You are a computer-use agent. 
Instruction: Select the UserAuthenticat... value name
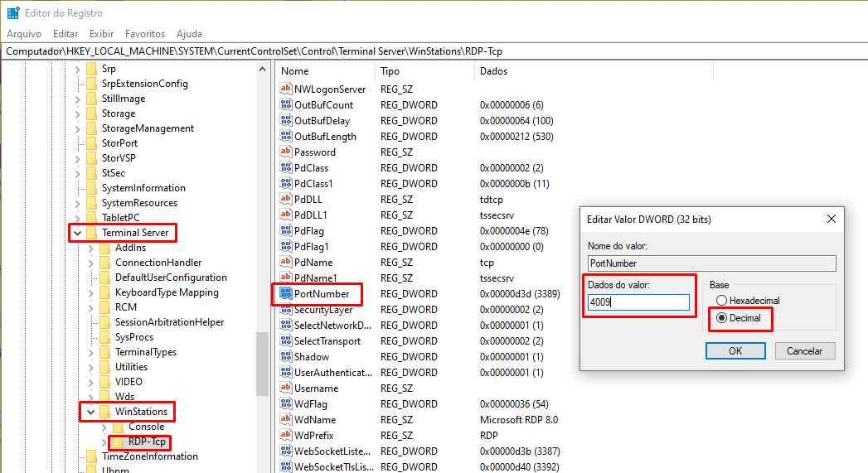(x=333, y=372)
